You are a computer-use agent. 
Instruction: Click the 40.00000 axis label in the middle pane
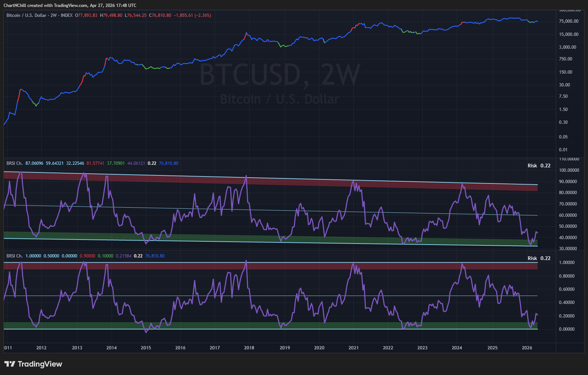(568, 238)
